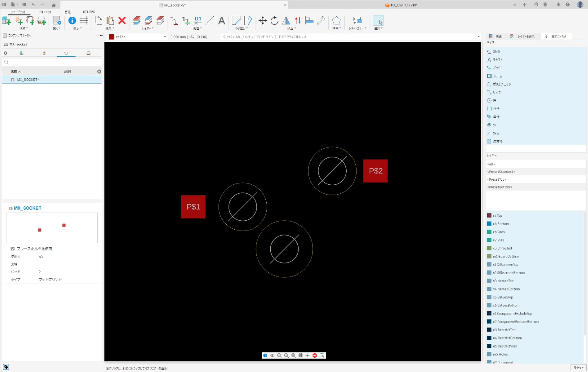The image size is (588, 372).
Task: Click the content manager search field
Action: [x=52, y=62]
